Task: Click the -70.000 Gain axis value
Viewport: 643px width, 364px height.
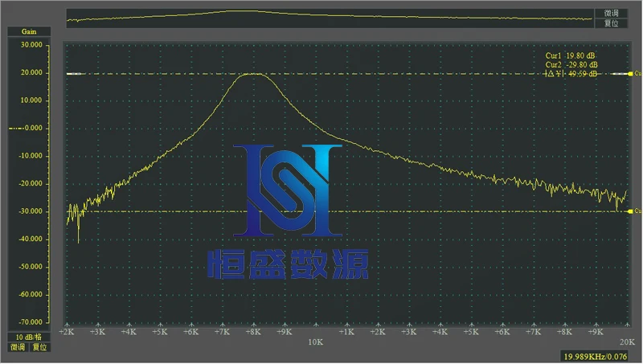Action: coord(31,322)
